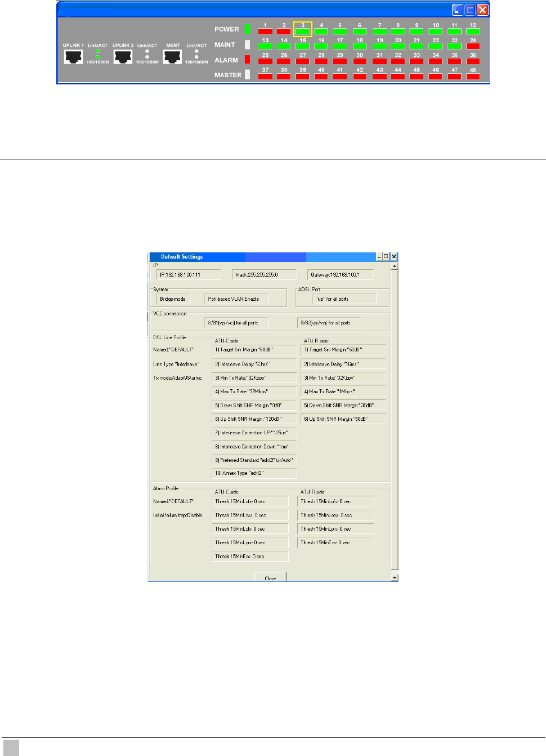Select ADSL port 48 indicator
The image size is (546, 756).
[473, 77]
